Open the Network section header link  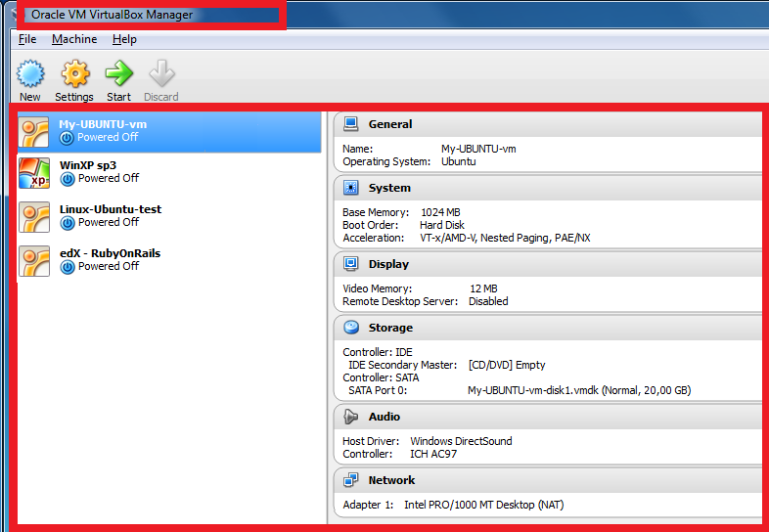pos(392,480)
